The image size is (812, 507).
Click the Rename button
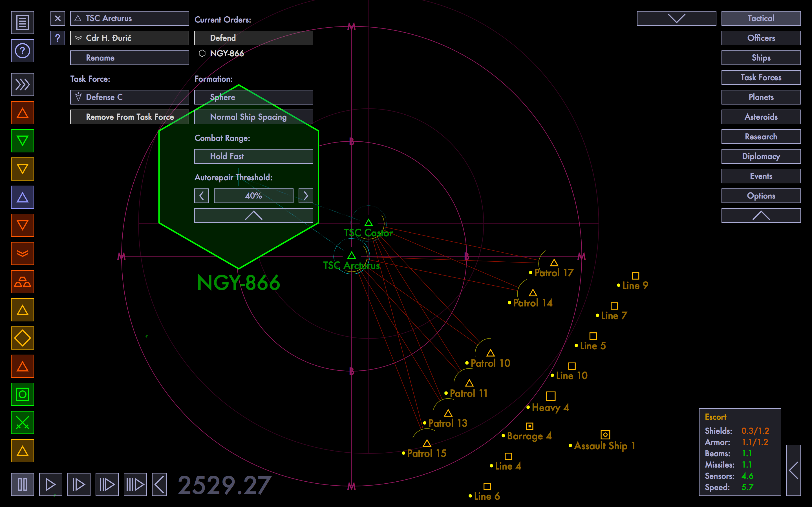tap(129, 58)
